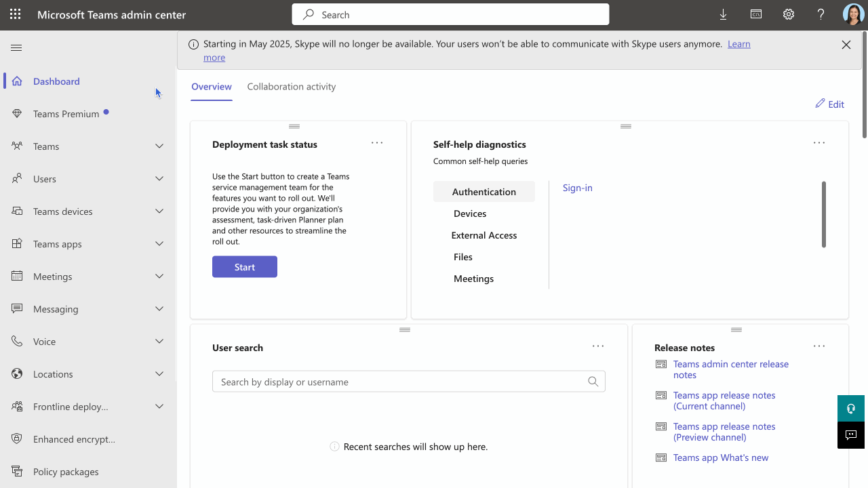Dismiss the Skype notification banner

846,45
